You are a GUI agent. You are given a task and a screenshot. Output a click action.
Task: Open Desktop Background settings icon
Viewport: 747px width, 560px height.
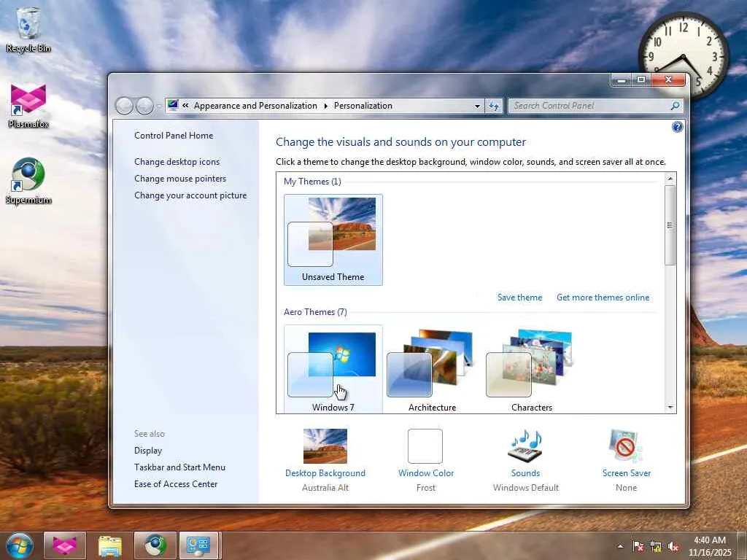tap(325, 446)
